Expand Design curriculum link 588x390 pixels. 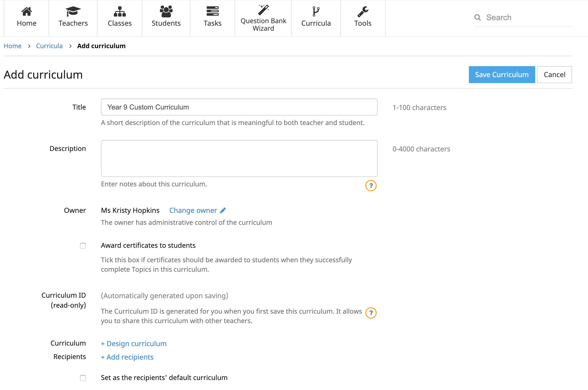134,344
